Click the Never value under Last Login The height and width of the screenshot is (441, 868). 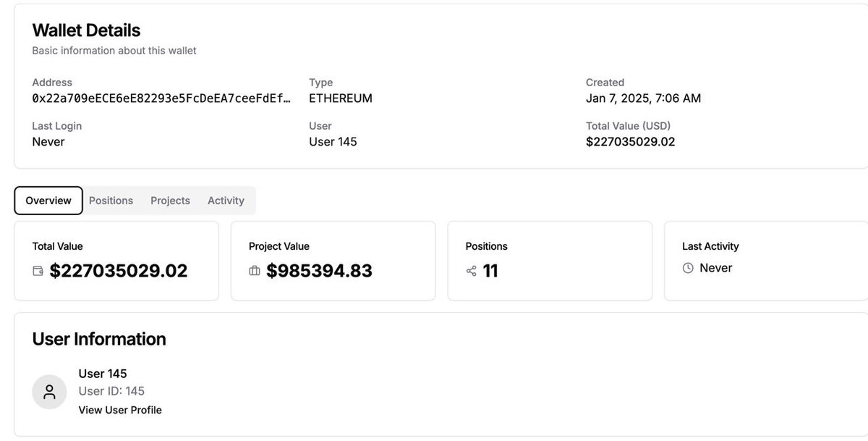[x=48, y=142]
